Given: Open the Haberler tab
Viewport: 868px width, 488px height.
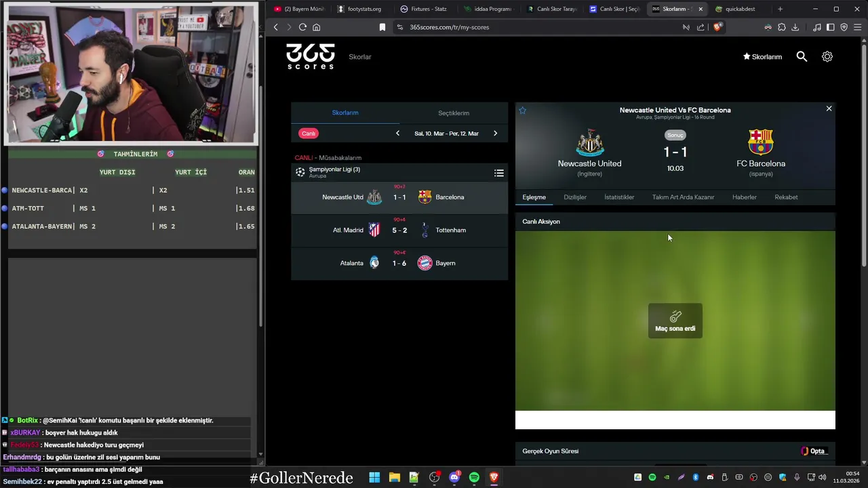Looking at the screenshot, I should (x=745, y=197).
